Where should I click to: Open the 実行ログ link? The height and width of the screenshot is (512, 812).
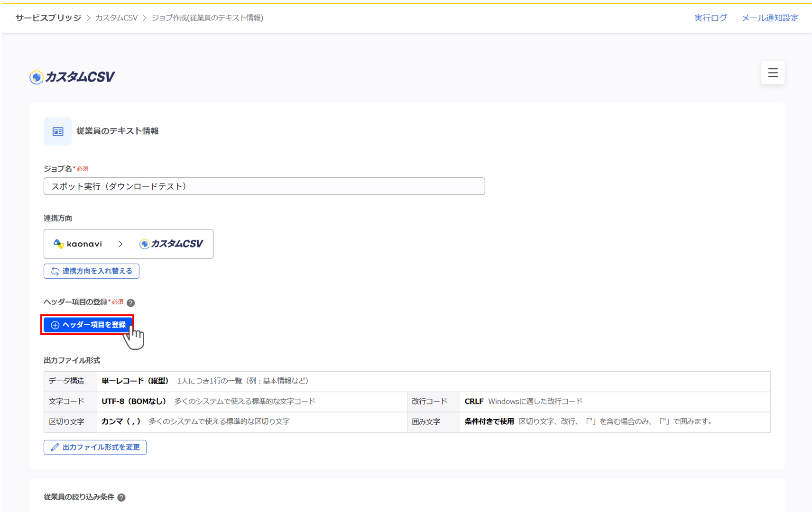[710, 18]
